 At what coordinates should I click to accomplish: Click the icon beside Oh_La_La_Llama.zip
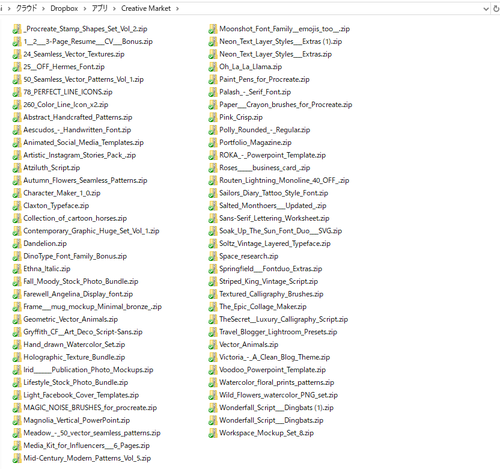213,67
